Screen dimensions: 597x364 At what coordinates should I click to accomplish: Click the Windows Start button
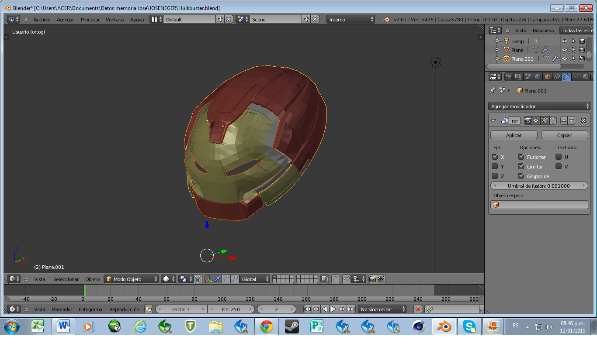point(11,326)
